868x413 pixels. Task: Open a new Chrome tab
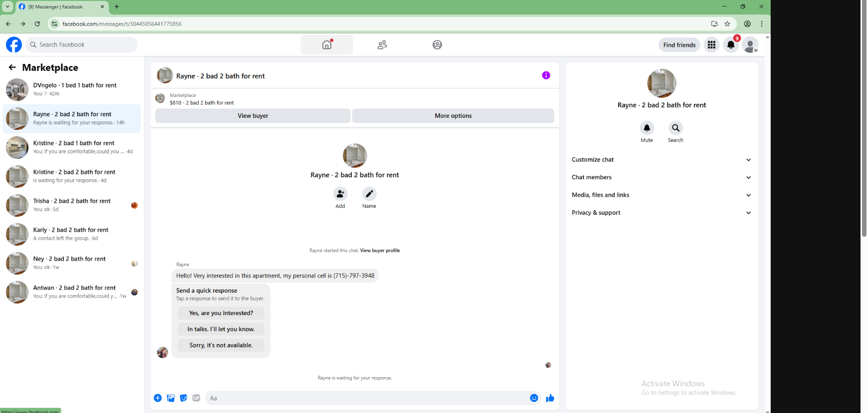tap(117, 6)
